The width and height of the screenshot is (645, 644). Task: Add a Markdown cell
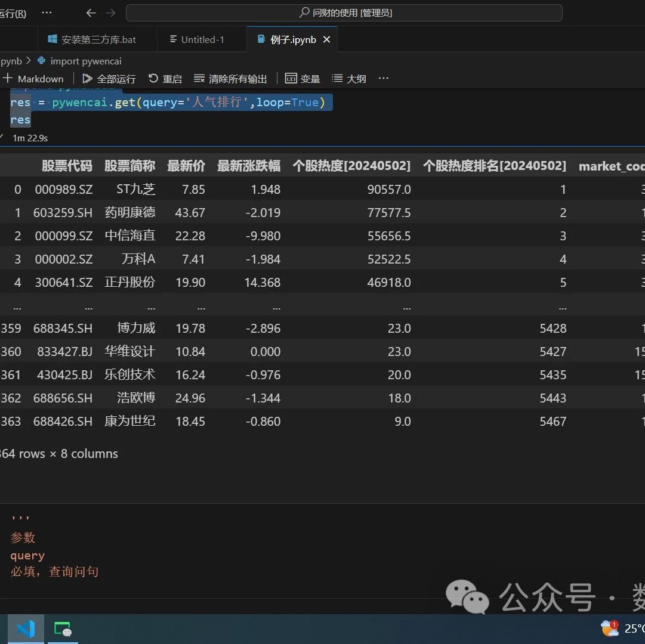pos(33,79)
